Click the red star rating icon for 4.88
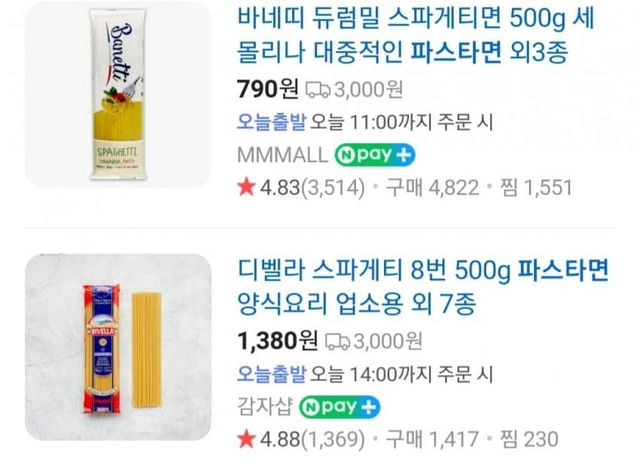Screen dimensions: 640x473 click(x=246, y=439)
